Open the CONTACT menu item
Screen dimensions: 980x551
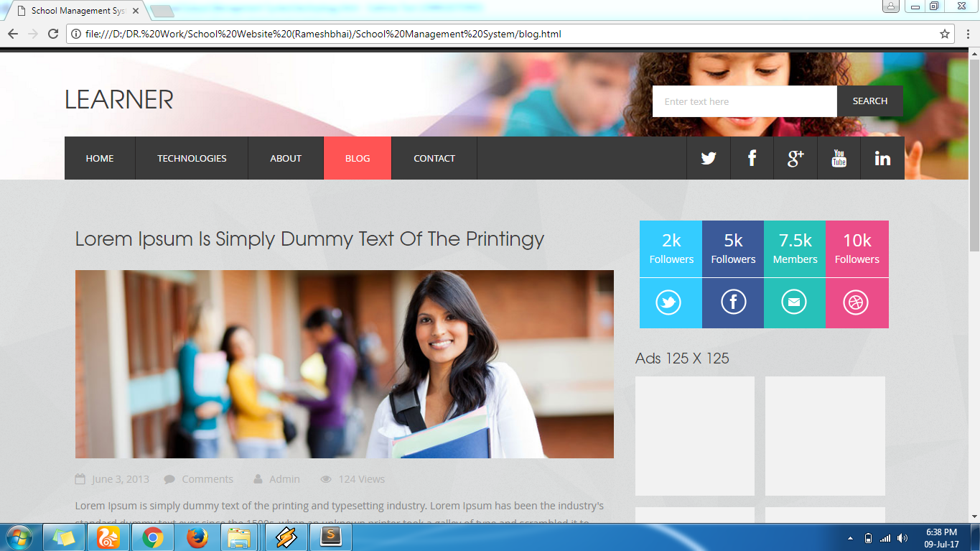click(x=434, y=158)
